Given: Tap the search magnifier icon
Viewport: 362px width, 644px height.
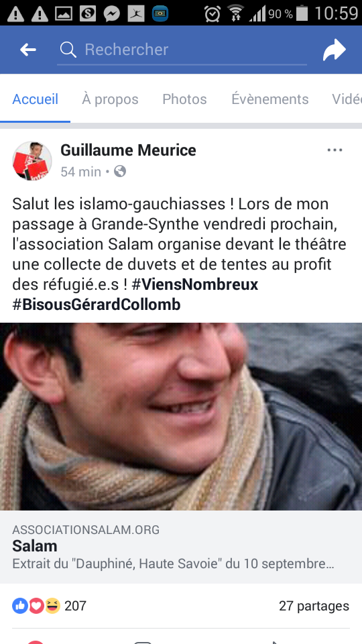Looking at the screenshot, I should (x=68, y=50).
